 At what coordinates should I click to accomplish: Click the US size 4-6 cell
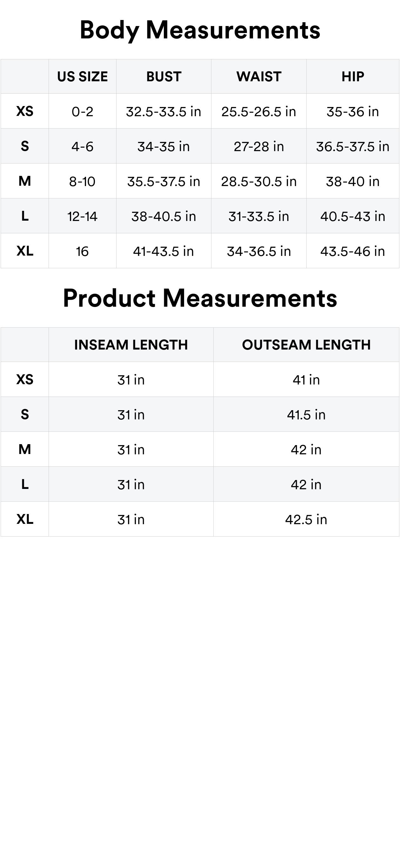[82, 147]
